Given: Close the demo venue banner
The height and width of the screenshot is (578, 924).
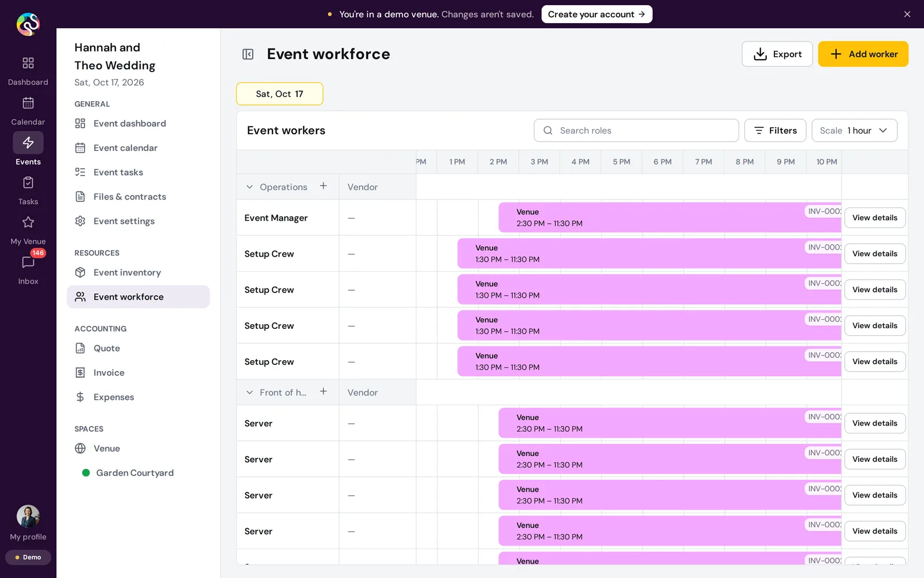Looking at the screenshot, I should pyautogui.click(x=907, y=14).
